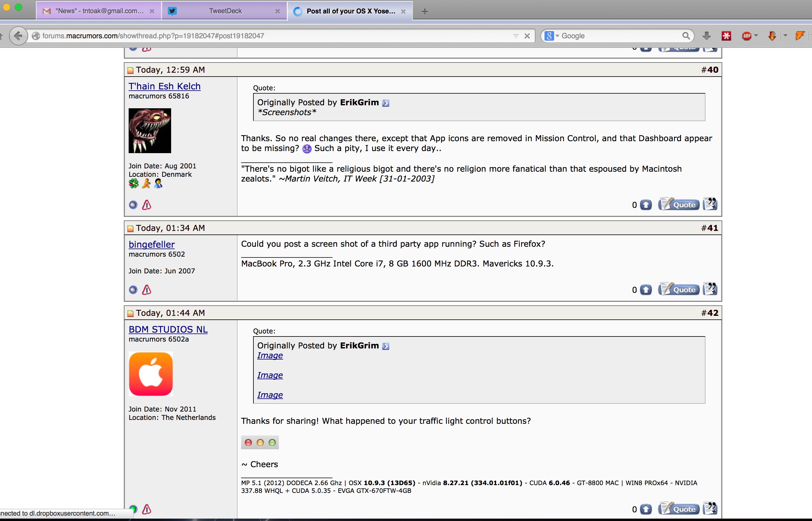Report post 40 with warning triangle
This screenshot has width=812, height=521.
(147, 205)
